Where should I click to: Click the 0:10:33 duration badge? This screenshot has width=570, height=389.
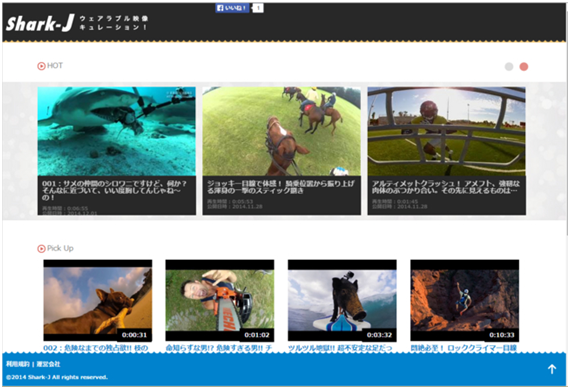pyautogui.click(x=502, y=335)
